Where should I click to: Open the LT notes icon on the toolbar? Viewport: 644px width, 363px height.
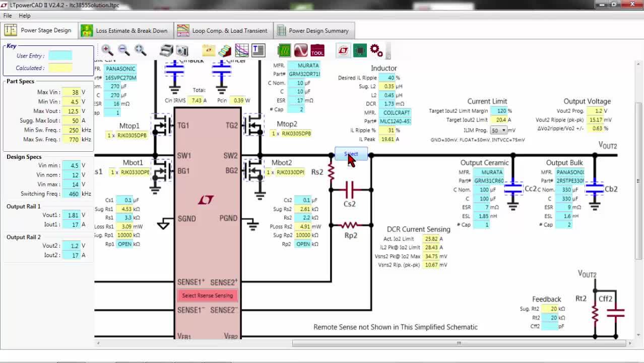208,50
